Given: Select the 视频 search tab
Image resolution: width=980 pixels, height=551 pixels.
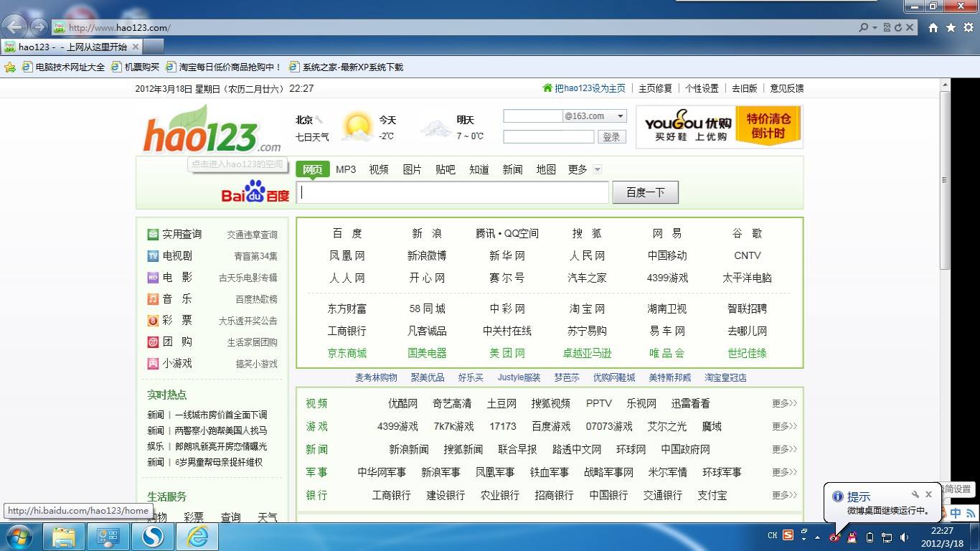Looking at the screenshot, I should pos(379,169).
